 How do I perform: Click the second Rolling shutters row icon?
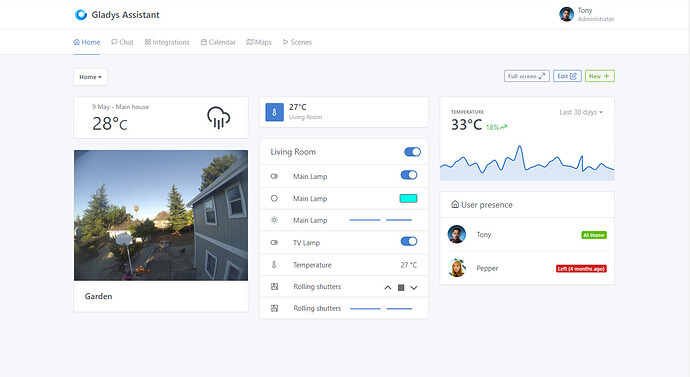coord(274,308)
